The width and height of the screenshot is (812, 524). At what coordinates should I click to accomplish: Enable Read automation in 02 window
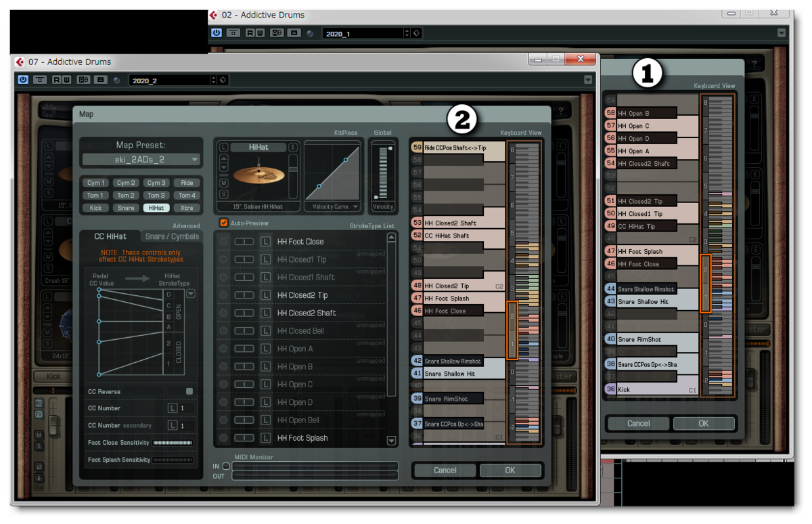point(250,32)
